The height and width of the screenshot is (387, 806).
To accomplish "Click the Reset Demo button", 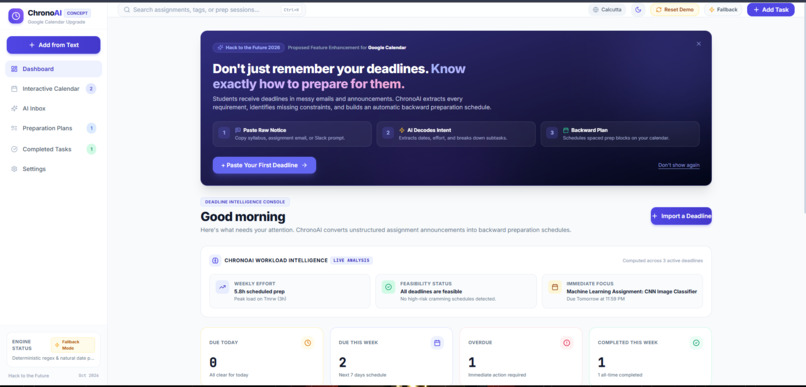I will (674, 10).
